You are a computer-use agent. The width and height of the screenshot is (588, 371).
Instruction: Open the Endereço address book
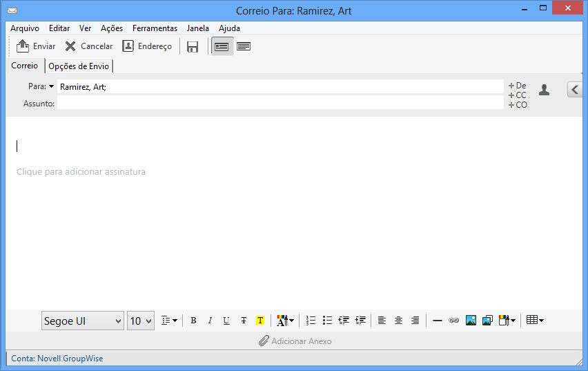pyautogui.click(x=147, y=46)
